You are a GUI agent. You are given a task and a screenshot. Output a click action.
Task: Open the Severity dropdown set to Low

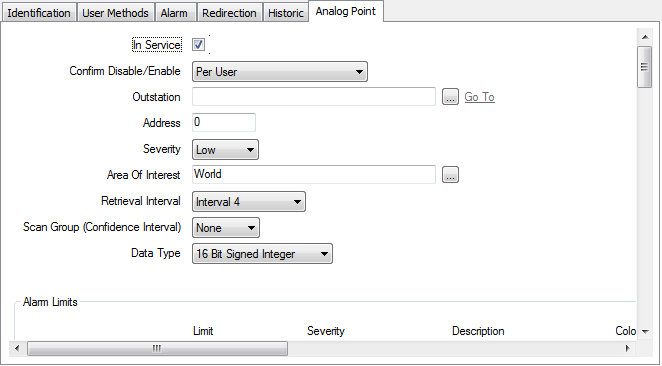[x=225, y=150]
